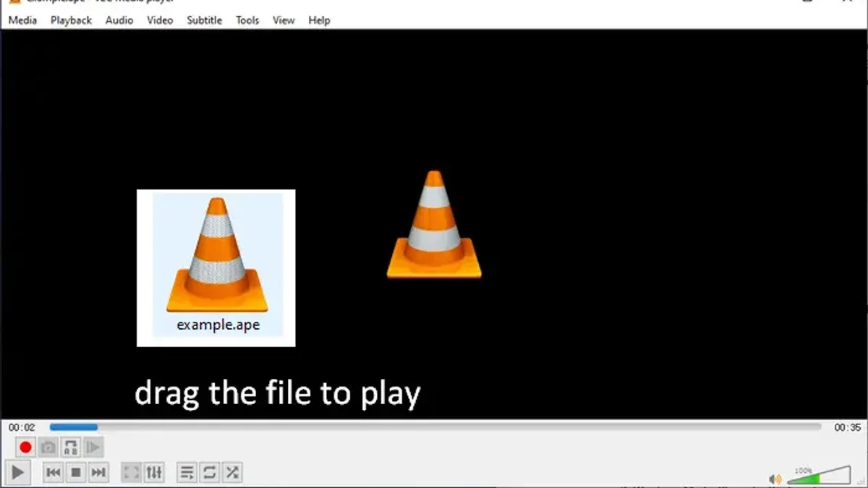Toggle the playlist view
This screenshot has height=488, width=868.
187,473
